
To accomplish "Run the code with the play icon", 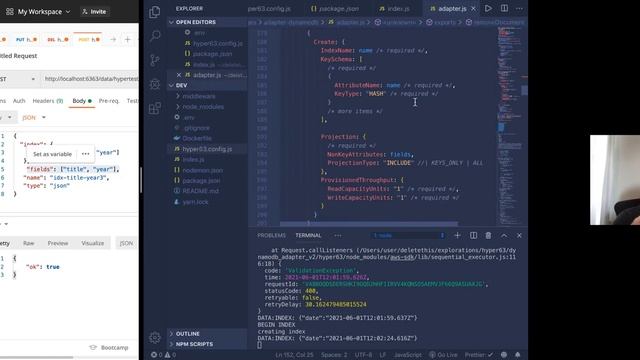I will tap(488, 8).
